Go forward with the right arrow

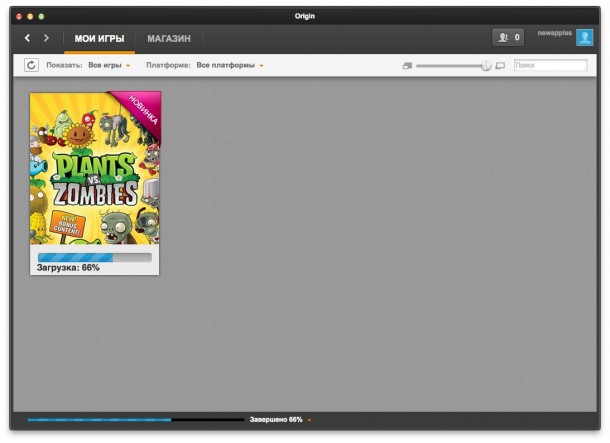(46, 38)
